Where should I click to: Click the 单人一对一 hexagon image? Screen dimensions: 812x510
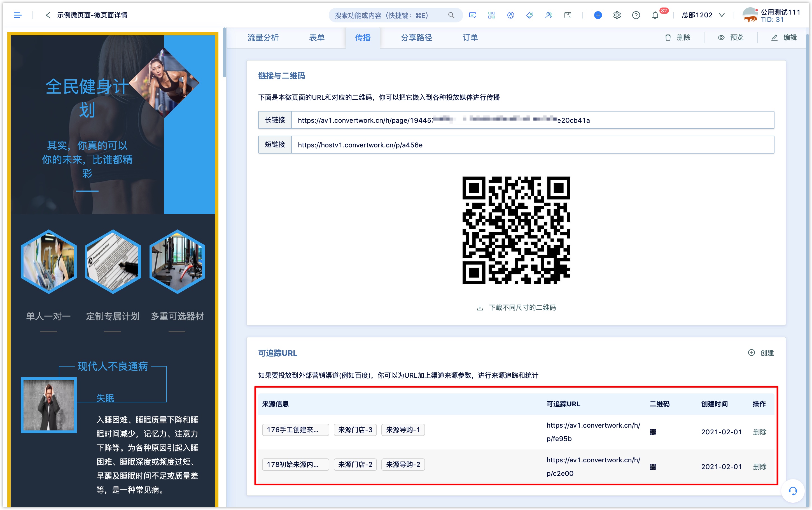48,262
